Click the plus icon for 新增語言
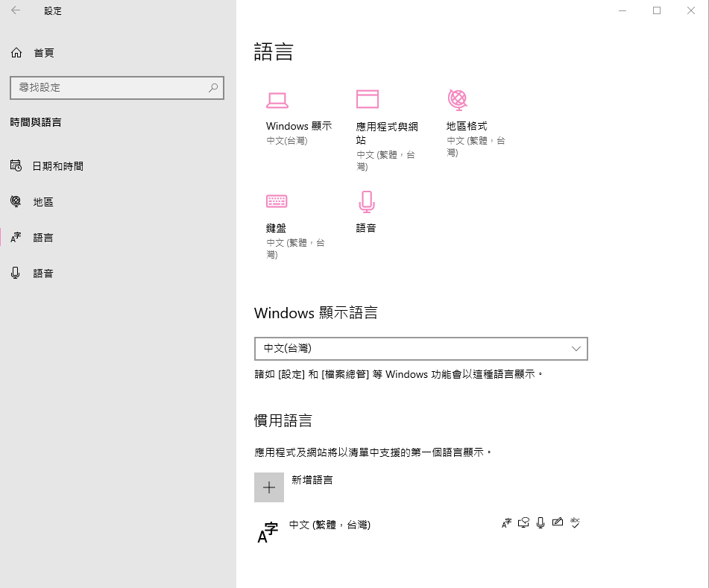This screenshot has width=709, height=588. coord(269,487)
